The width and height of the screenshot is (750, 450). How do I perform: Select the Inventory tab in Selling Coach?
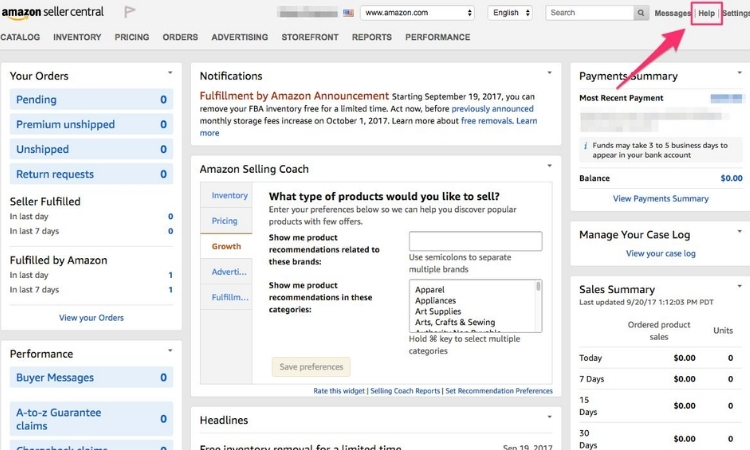(x=230, y=196)
